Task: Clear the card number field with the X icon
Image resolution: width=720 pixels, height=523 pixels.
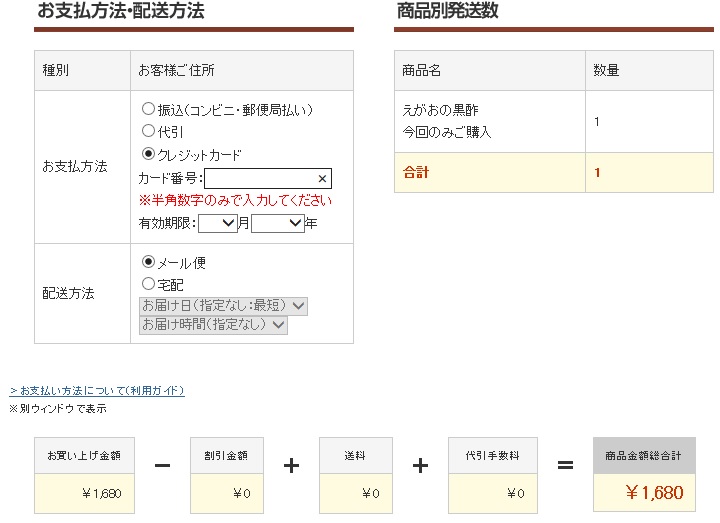Action: coord(322,179)
